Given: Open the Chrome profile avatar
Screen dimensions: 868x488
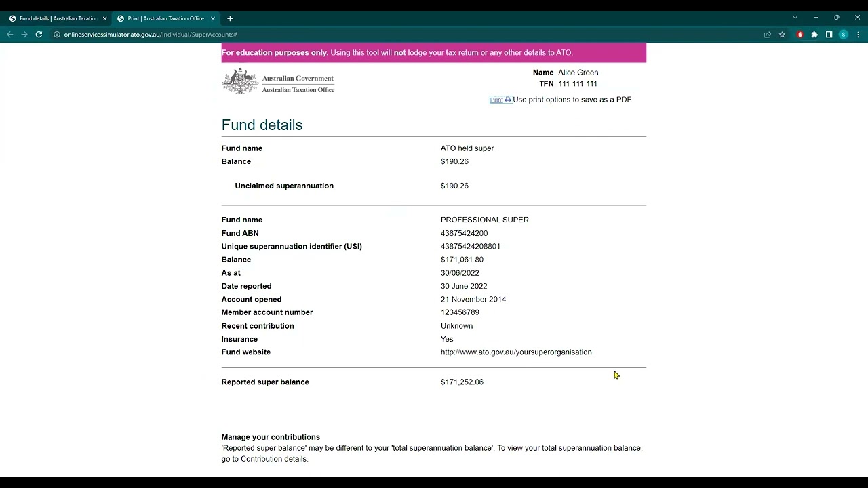Looking at the screenshot, I should [844, 35].
